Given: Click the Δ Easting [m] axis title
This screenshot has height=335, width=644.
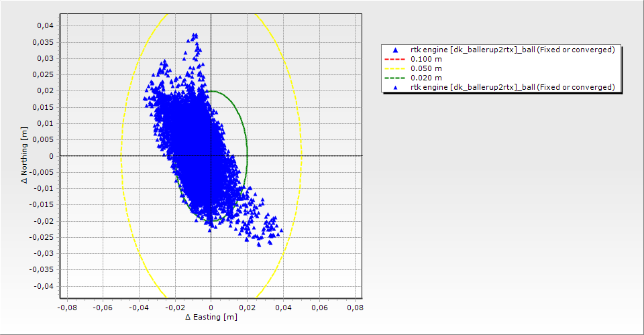Looking at the screenshot, I should [x=211, y=318].
